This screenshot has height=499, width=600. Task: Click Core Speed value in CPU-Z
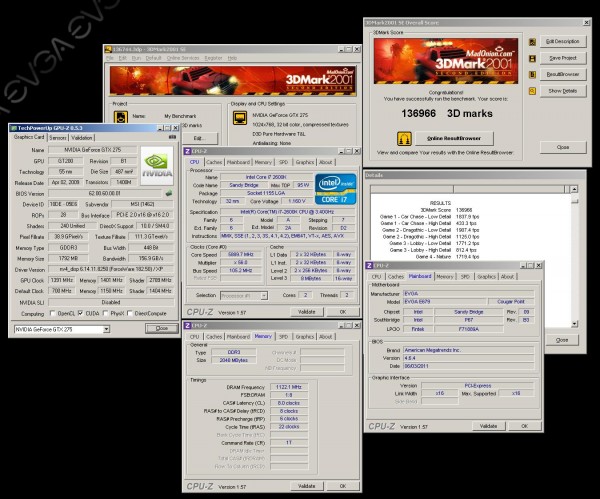(x=241, y=254)
